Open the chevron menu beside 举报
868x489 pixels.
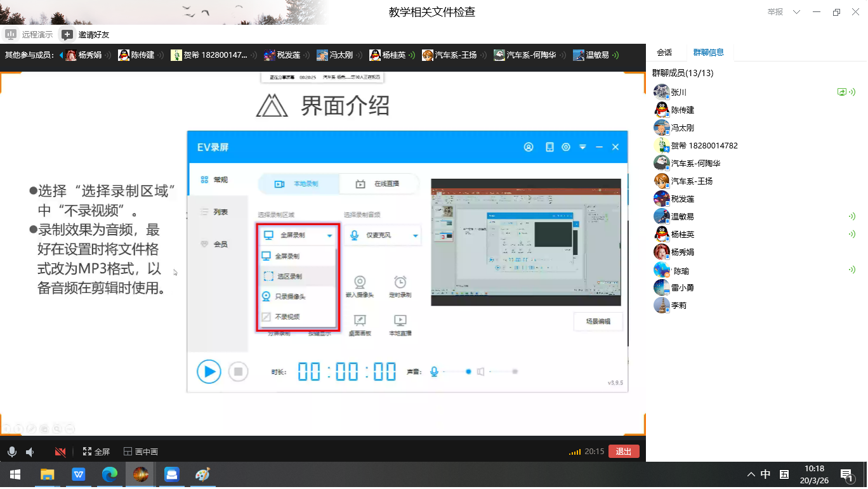click(797, 12)
